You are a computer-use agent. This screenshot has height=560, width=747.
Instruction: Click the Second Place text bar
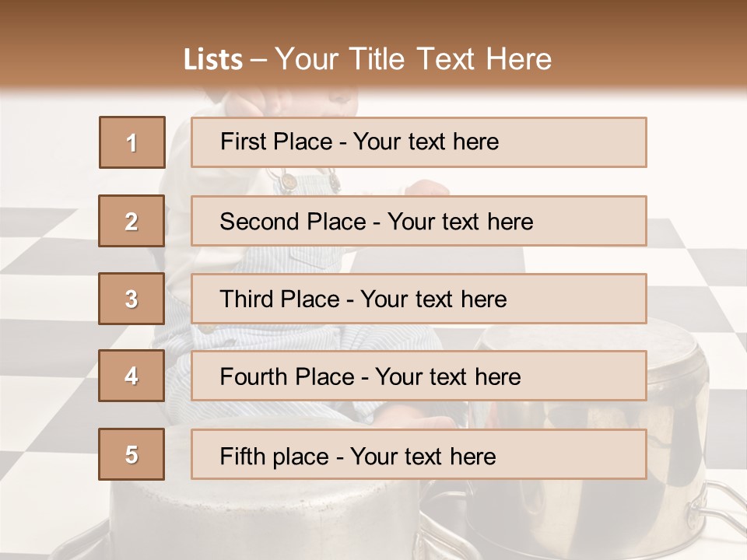[419, 221]
